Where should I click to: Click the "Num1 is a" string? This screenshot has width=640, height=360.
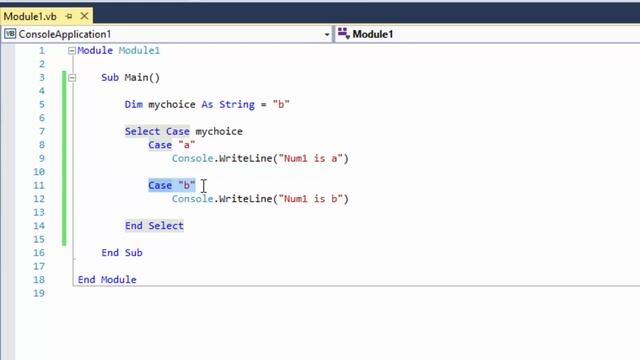tap(311, 158)
